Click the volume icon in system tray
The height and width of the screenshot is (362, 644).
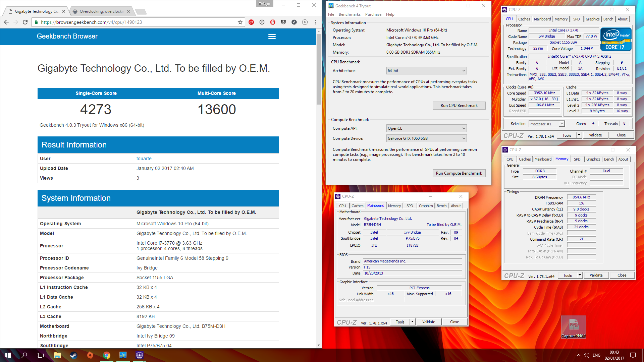tap(587, 355)
